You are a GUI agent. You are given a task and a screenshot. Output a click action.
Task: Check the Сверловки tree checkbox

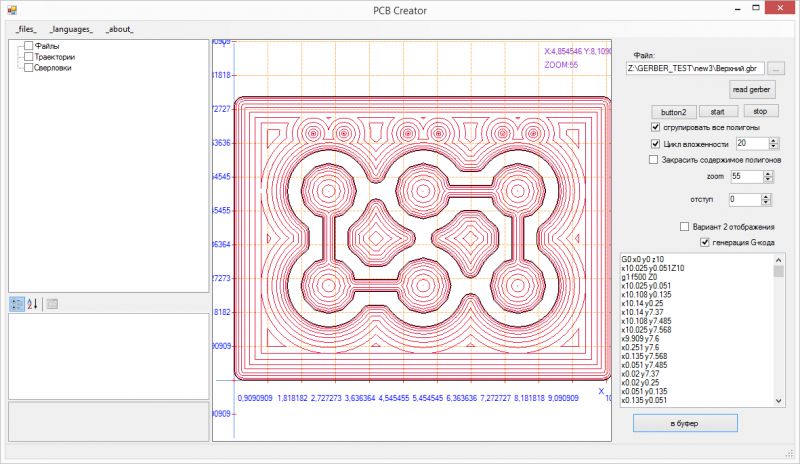[x=29, y=67]
